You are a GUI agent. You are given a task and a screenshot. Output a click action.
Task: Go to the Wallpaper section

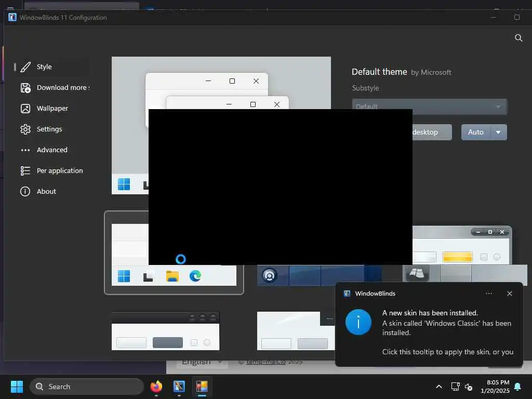(52, 108)
